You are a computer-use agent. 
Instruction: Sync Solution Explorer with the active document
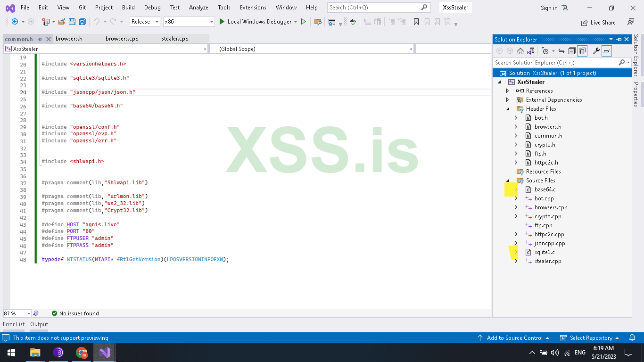pos(561,51)
